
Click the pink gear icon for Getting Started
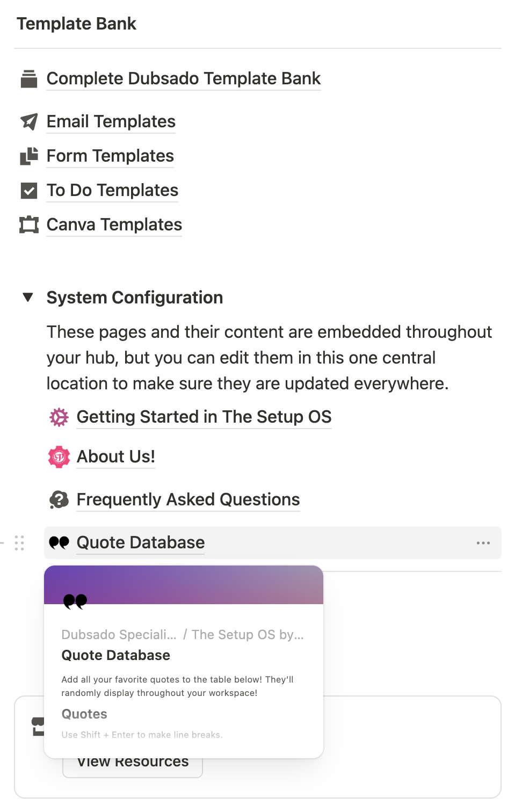pos(59,417)
